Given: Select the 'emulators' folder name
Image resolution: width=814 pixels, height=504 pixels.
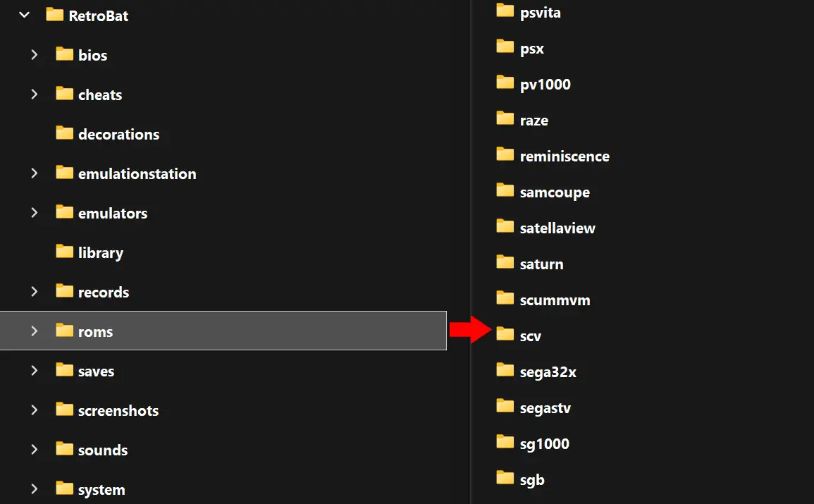Looking at the screenshot, I should [x=113, y=214].
